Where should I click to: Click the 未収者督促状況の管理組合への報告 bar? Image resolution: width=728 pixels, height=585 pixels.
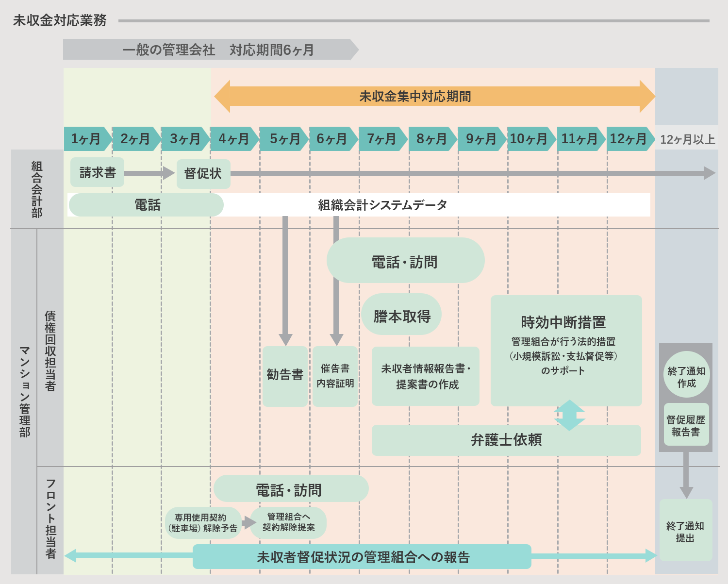coord(362,557)
